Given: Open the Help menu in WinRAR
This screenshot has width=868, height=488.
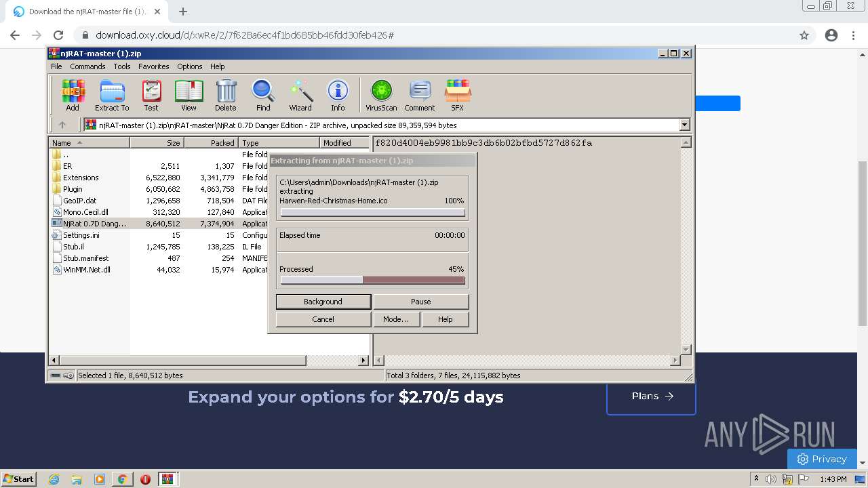Looking at the screenshot, I should [x=217, y=66].
